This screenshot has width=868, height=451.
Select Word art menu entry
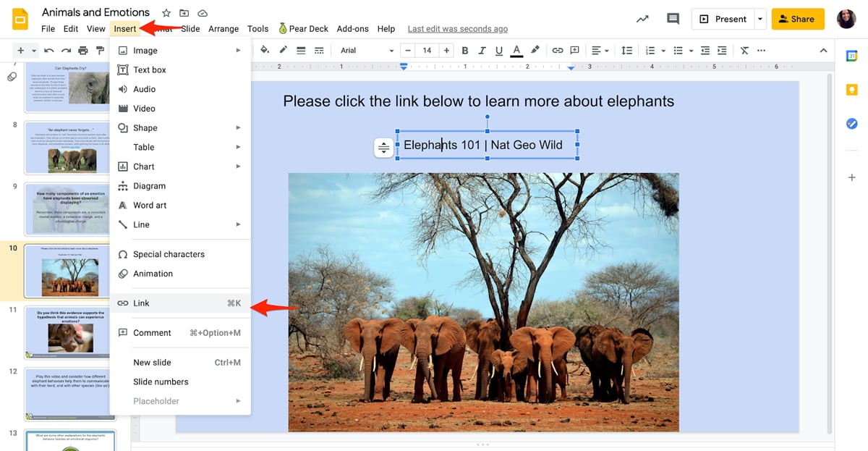point(179,206)
